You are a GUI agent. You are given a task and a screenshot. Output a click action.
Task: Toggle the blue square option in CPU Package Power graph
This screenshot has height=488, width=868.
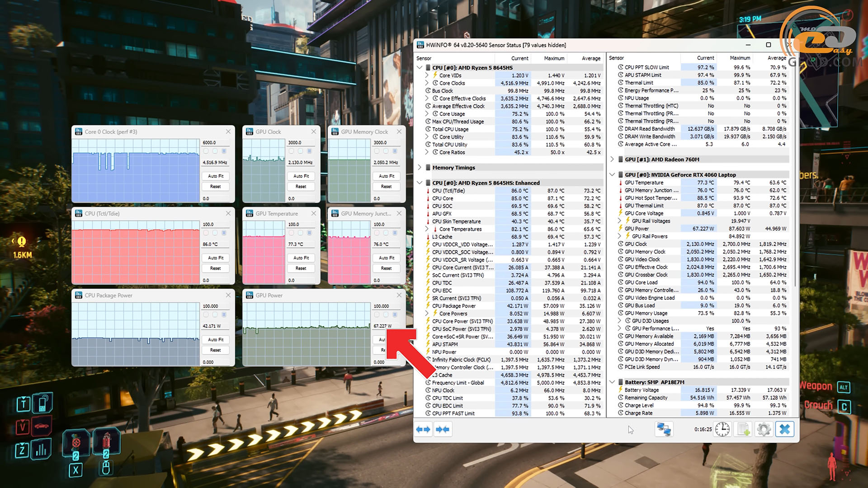[x=224, y=314]
